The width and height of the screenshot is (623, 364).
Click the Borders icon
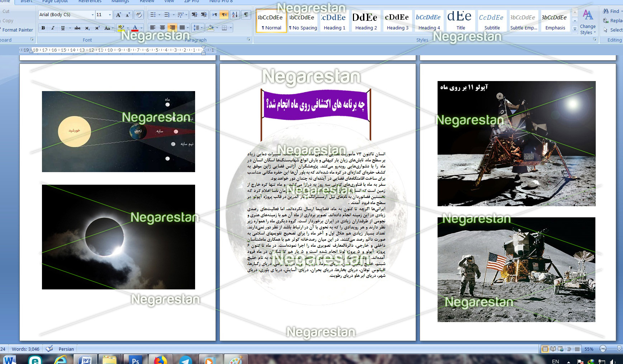point(225,28)
